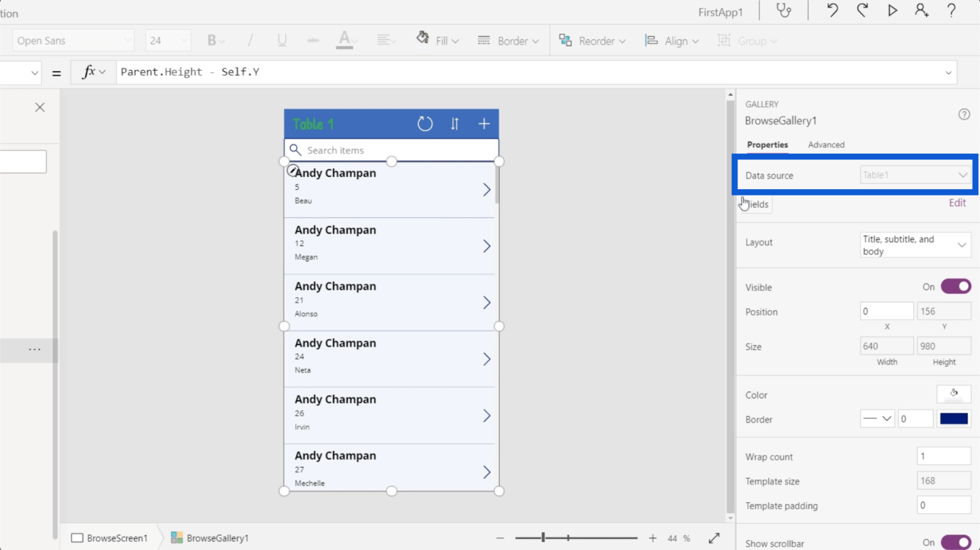Image resolution: width=980 pixels, height=550 pixels.
Task: Open arrow for Andy Champan 24 Neta
Action: 487,359
